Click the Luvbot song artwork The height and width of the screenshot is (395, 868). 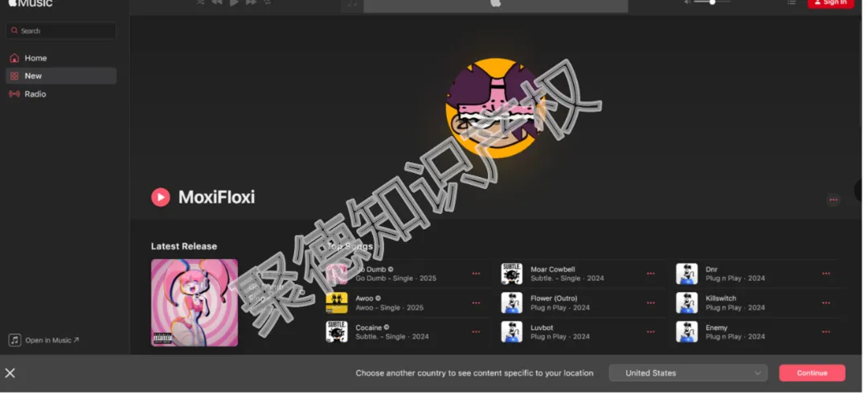pos(511,331)
